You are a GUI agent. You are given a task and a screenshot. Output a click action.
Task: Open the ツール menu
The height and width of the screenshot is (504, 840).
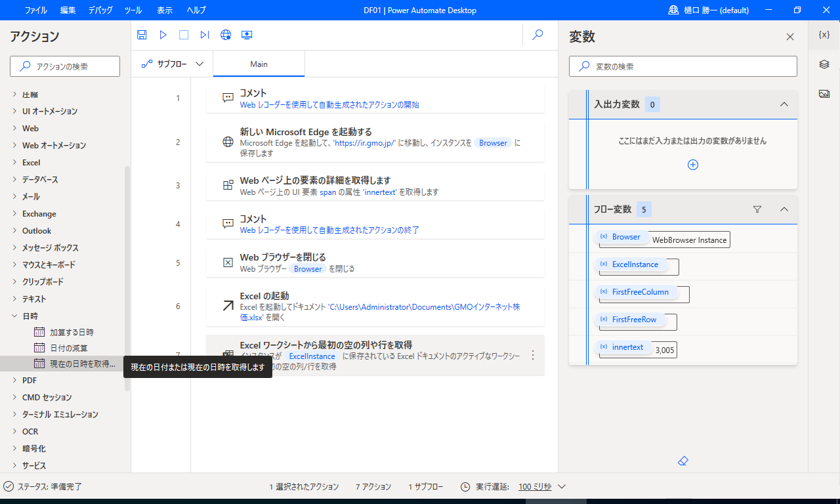133,10
